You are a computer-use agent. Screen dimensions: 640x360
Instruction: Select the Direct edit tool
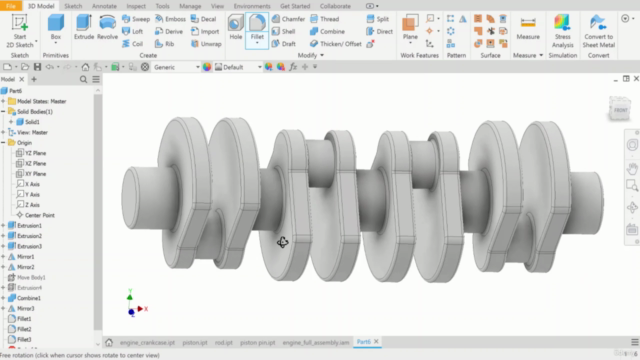(x=380, y=31)
